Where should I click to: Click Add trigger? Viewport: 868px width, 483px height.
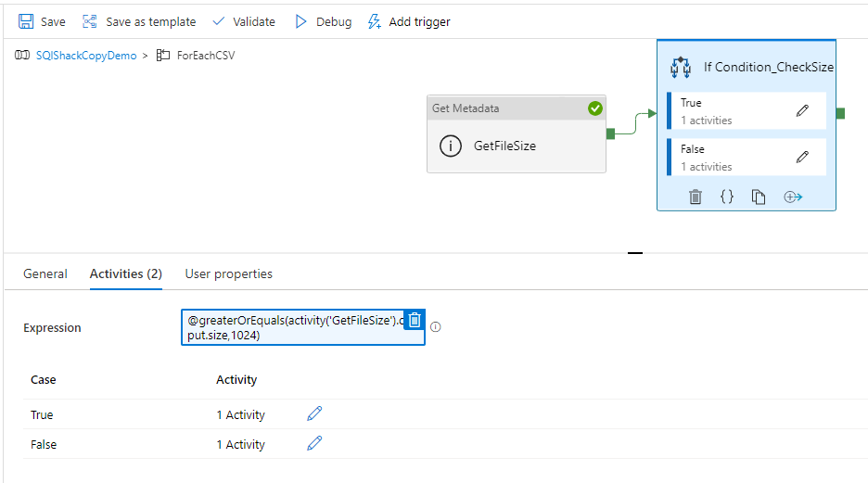tap(409, 21)
